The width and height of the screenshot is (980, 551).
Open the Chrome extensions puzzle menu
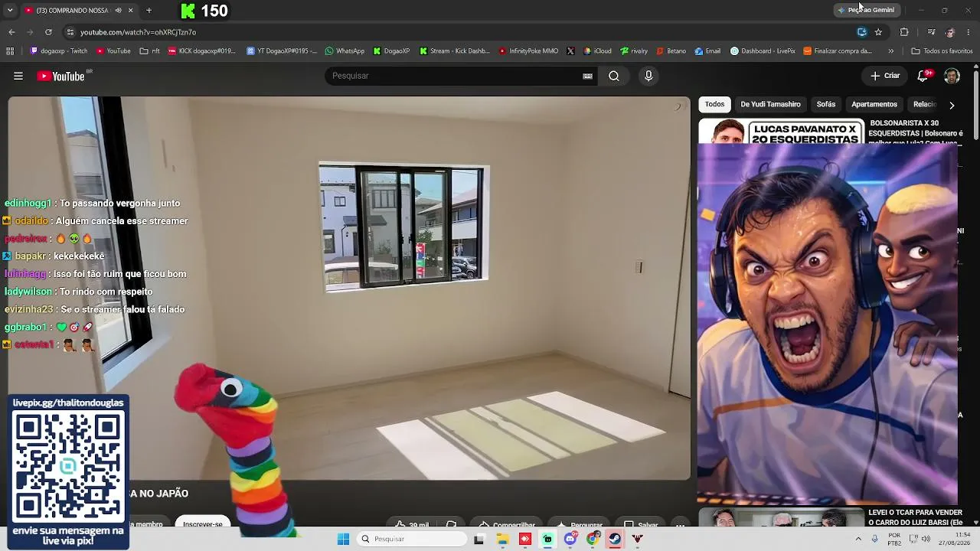click(x=904, y=32)
